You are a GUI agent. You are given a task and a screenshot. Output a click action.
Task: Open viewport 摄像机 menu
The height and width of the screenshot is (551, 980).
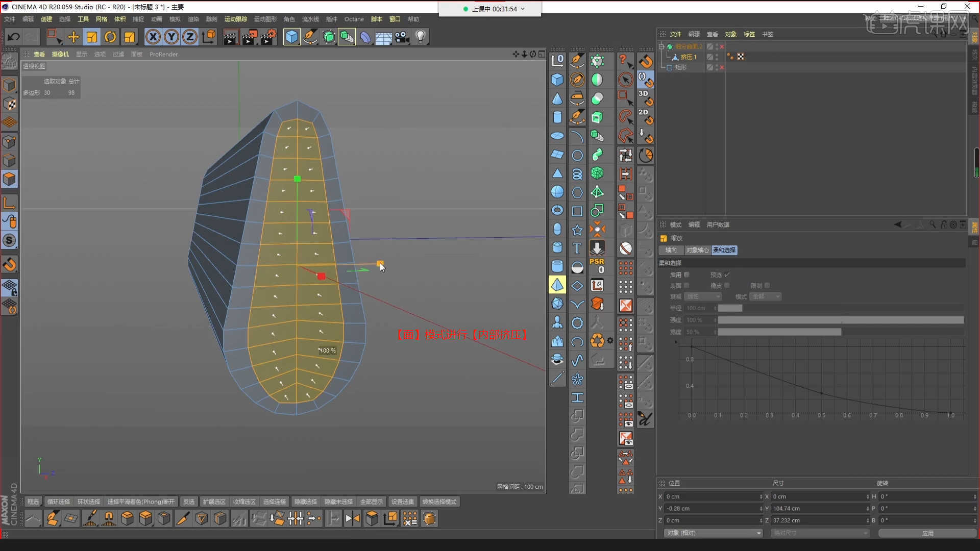[60, 54]
